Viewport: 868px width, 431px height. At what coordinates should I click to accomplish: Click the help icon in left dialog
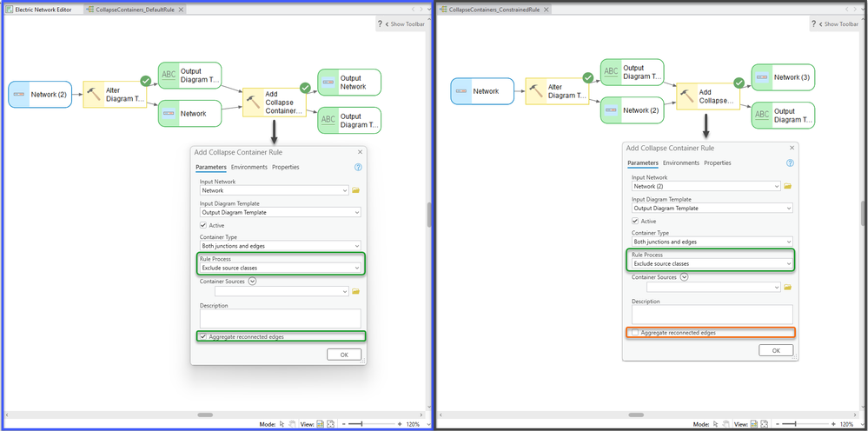click(358, 167)
